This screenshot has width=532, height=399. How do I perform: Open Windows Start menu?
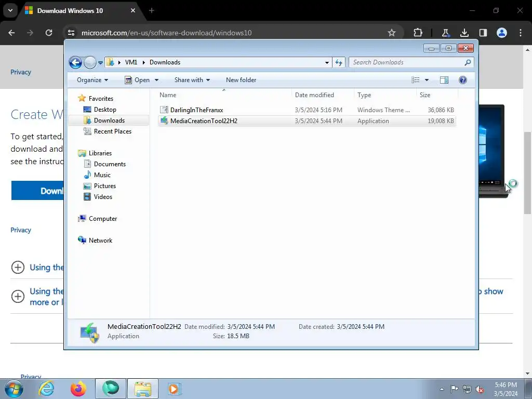tap(14, 389)
